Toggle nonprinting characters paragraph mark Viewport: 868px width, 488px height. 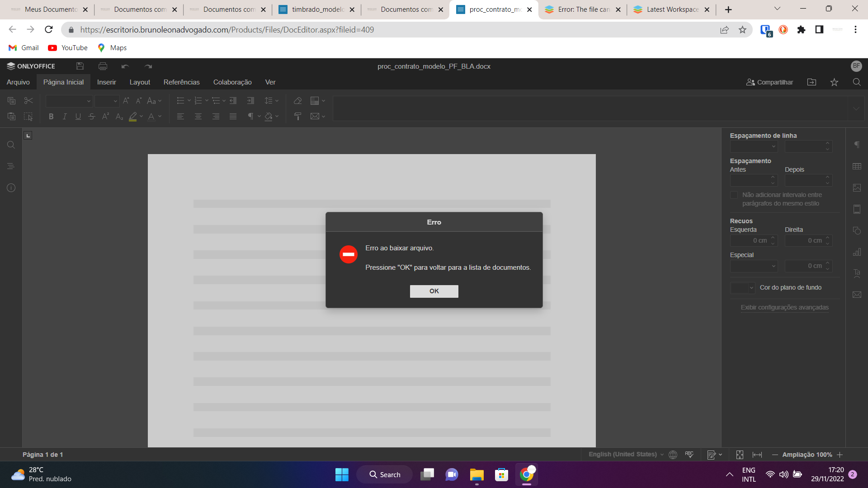[250, 117]
